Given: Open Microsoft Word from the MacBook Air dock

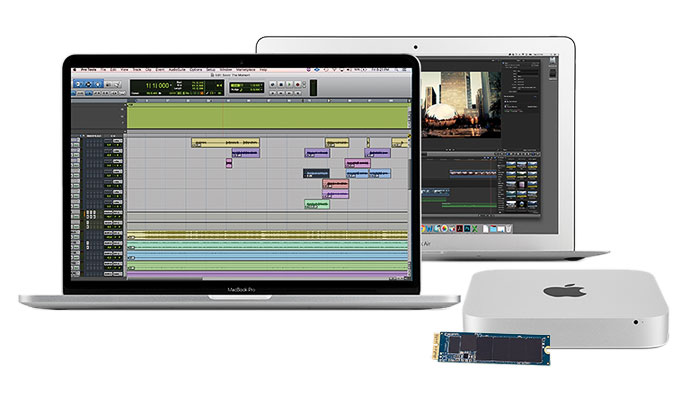Looking at the screenshot, I should (429, 228).
